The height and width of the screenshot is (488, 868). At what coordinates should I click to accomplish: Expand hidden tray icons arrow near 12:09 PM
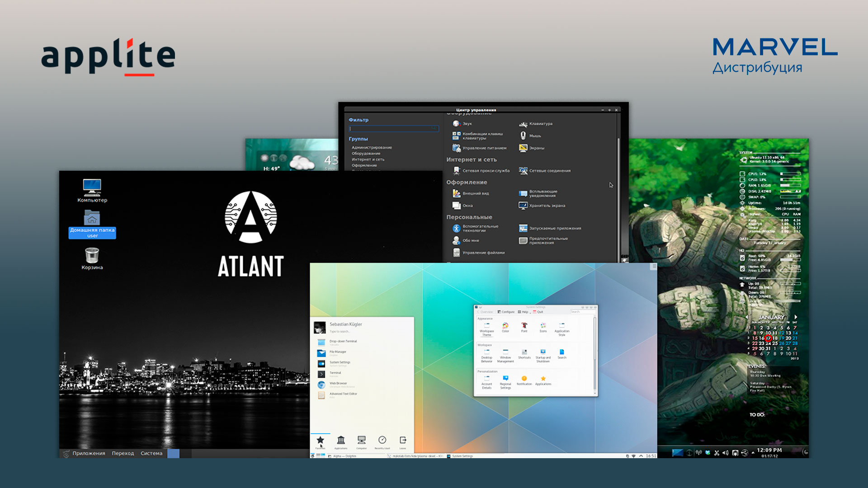click(753, 452)
